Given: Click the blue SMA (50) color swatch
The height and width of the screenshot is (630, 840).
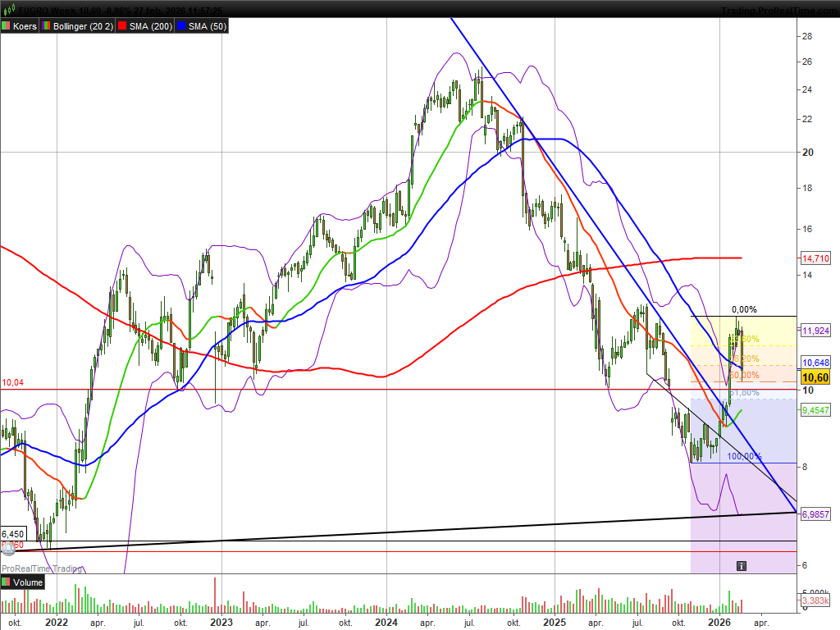Looking at the screenshot, I should coord(181,25).
